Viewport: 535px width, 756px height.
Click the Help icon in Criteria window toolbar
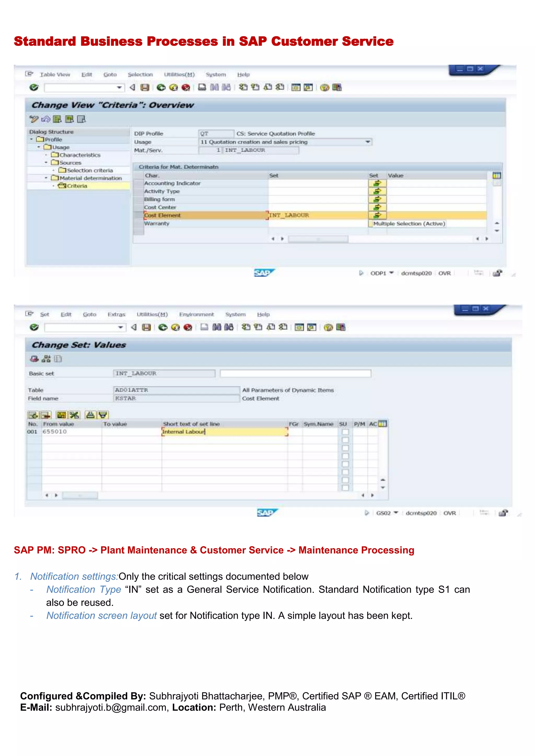tap(324, 88)
